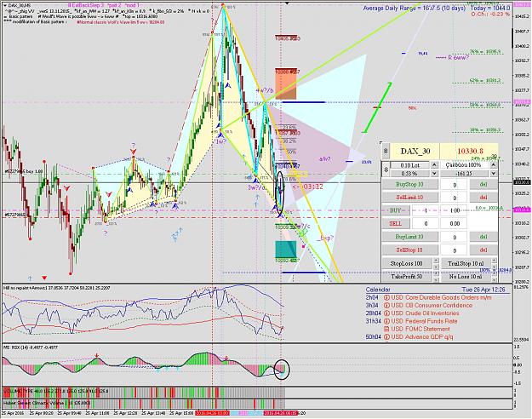Viewport: 532px width, 419px height.
Task: Toggle the StopLoss 100 button
Action: pos(407,263)
